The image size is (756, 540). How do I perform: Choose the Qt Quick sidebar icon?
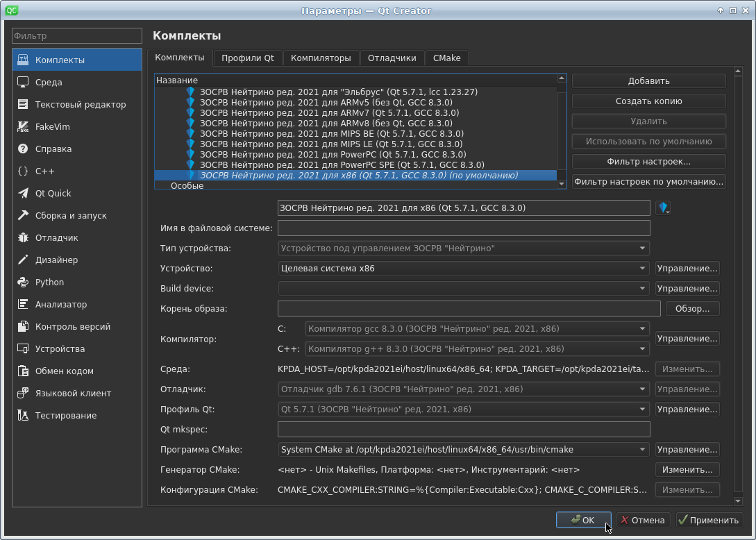tap(23, 194)
